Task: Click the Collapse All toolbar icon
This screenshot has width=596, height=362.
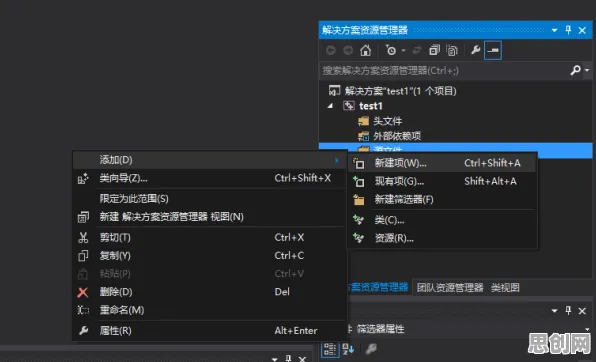Action: click(x=434, y=50)
